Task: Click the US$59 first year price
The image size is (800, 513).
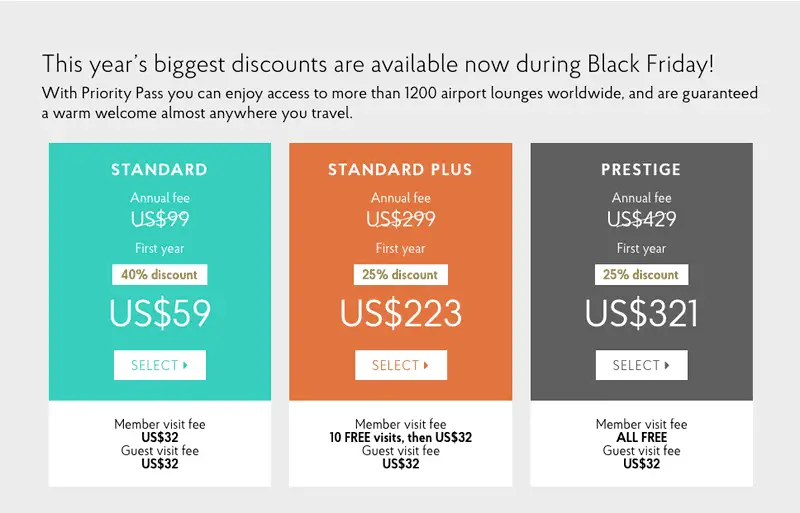Action: [160, 313]
